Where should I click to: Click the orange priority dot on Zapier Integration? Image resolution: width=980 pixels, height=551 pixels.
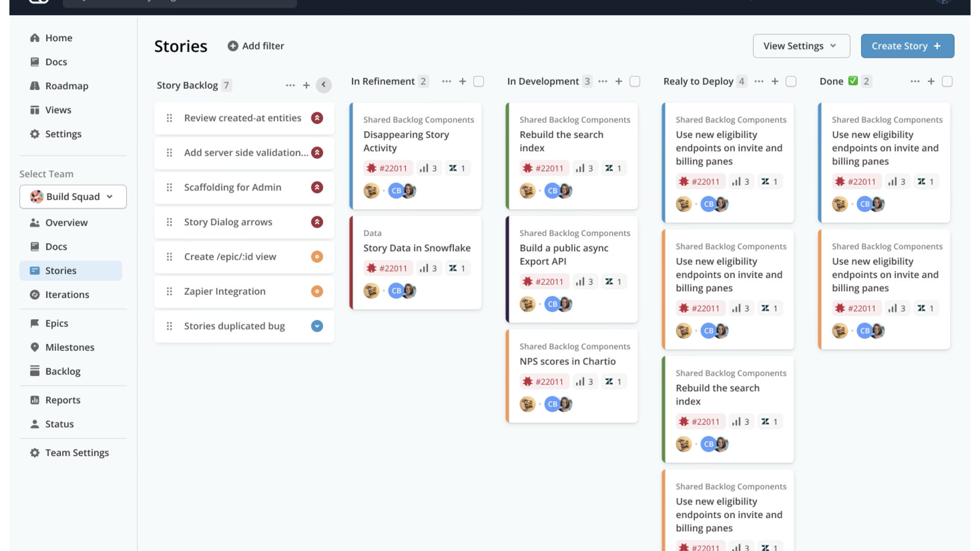click(x=317, y=291)
